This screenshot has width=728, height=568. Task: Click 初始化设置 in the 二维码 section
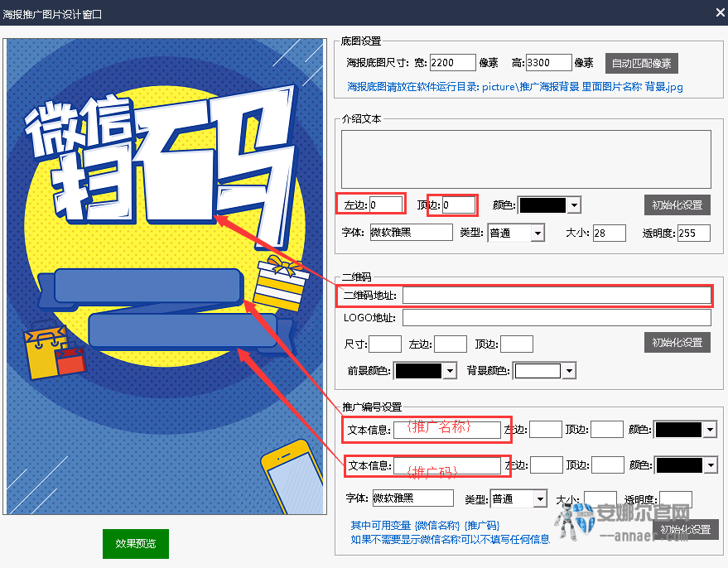677,343
